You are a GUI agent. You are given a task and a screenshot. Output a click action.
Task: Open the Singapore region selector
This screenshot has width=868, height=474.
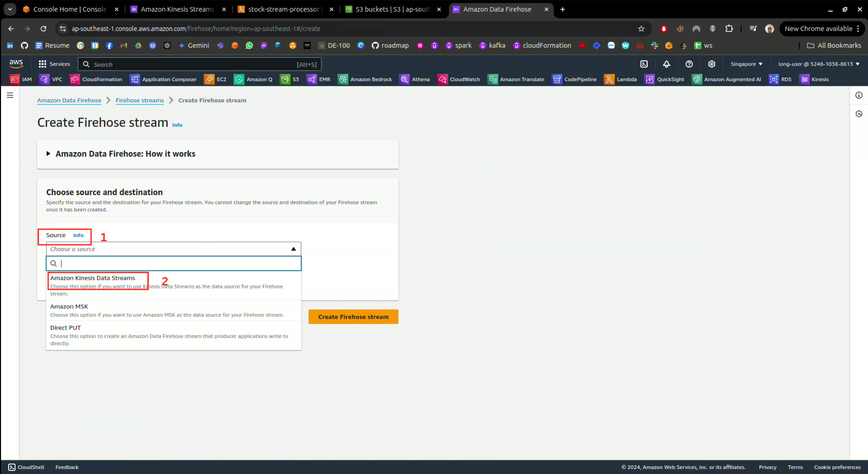(746, 64)
